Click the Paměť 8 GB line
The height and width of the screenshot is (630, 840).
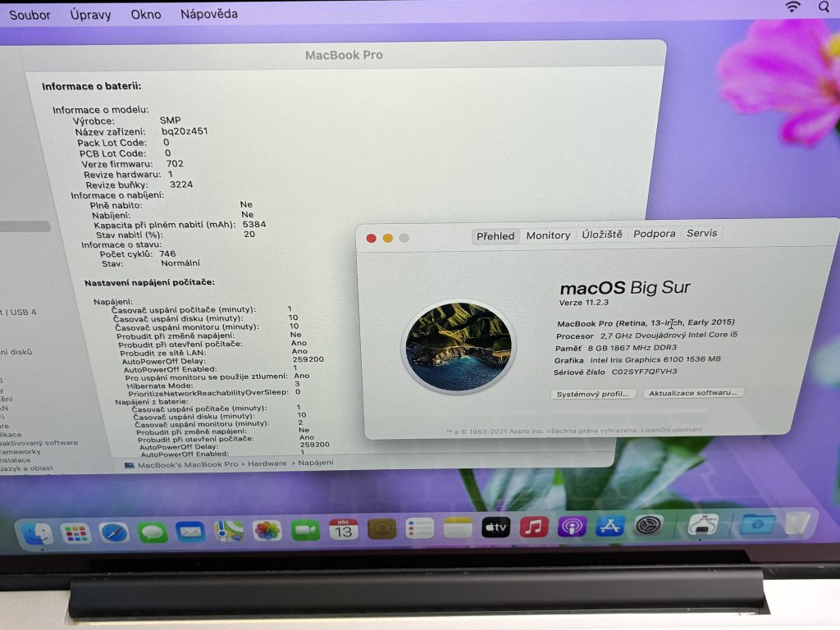[616, 348]
